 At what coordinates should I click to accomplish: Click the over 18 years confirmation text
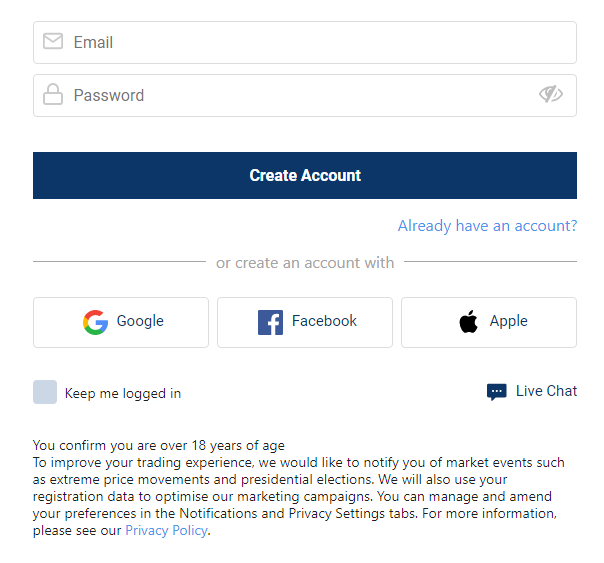[x=159, y=446]
